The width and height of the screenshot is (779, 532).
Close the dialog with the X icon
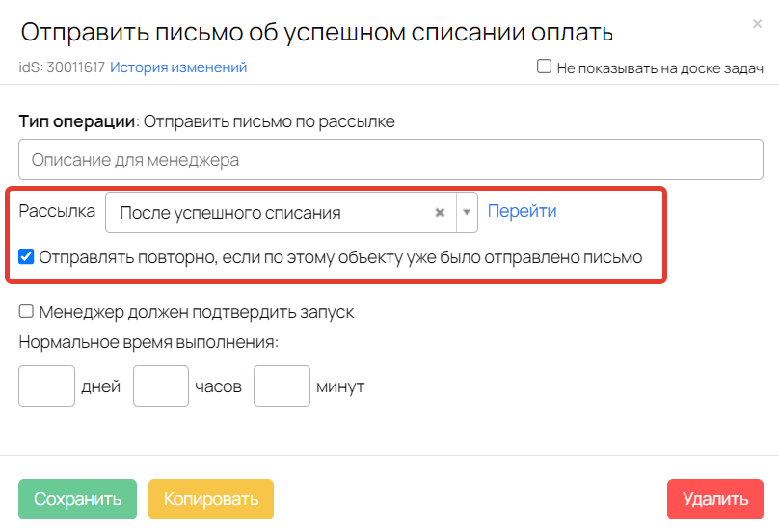click(757, 23)
